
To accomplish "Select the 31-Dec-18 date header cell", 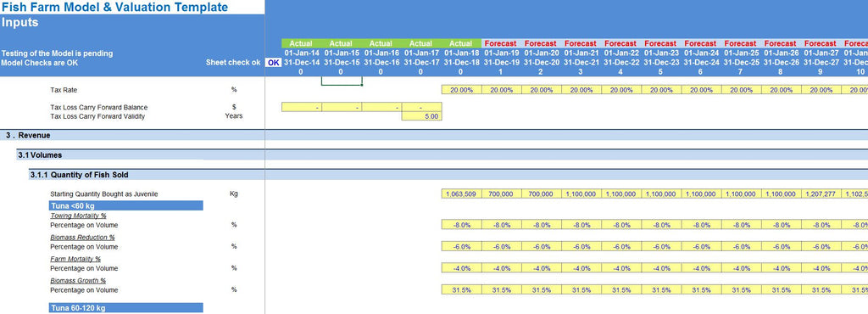I will [461, 63].
